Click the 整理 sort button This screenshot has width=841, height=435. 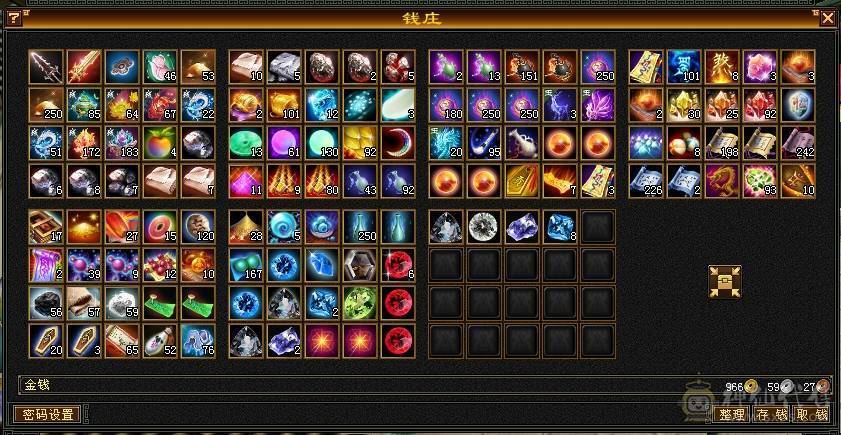(732, 414)
